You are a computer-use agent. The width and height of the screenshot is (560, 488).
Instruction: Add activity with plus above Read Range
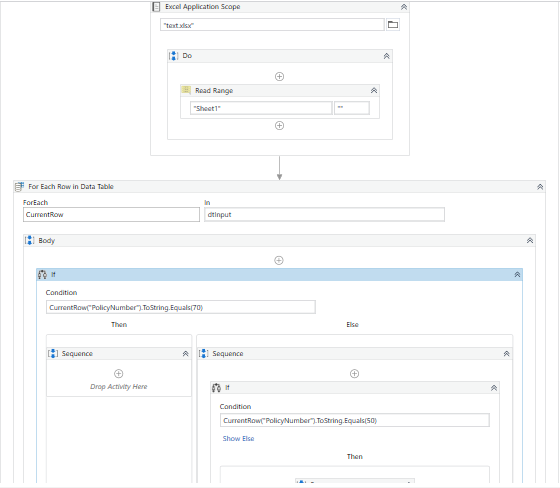click(279, 76)
